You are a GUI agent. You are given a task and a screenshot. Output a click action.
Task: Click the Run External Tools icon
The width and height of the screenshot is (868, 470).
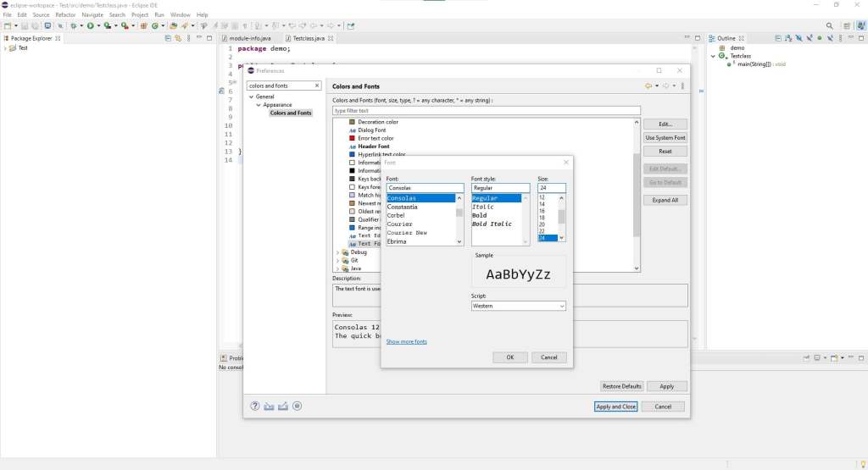tap(125, 25)
